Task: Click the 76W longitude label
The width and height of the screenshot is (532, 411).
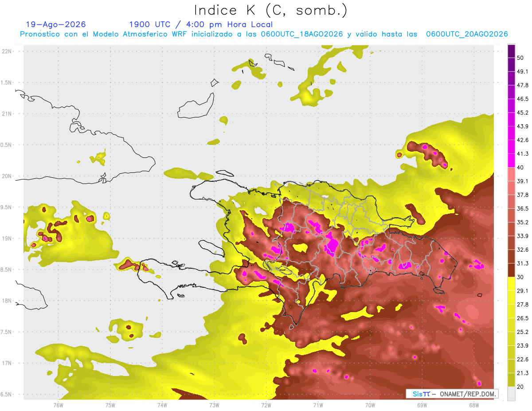Action: (58, 405)
